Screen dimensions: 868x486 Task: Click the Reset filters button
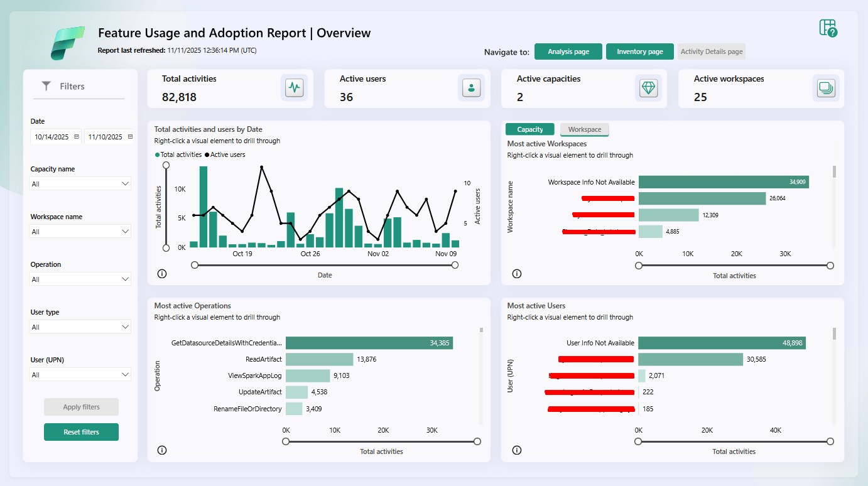pos(81,432)
